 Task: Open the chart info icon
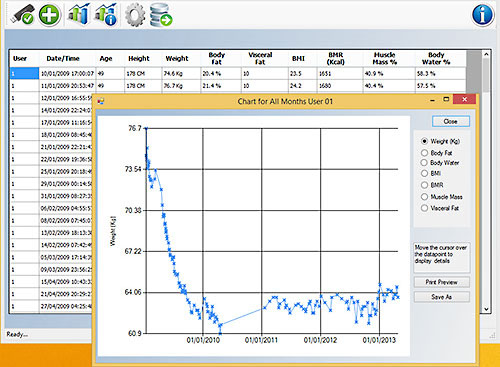pos(106,14)
